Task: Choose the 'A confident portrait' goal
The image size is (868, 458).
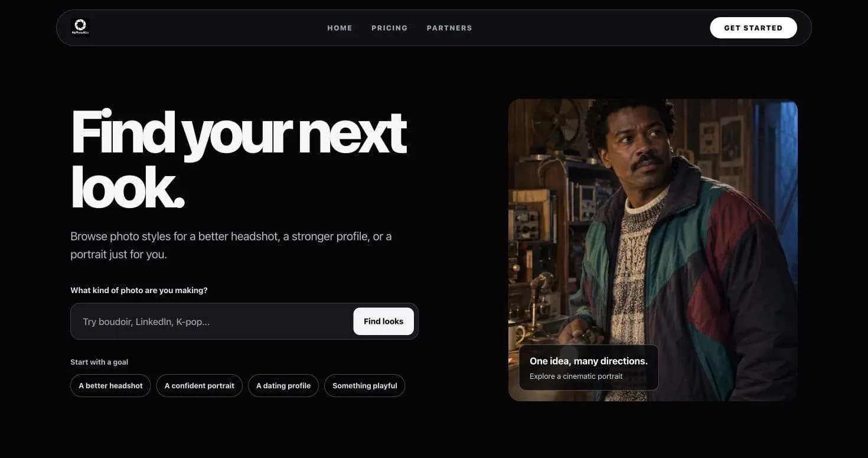Action: pyautogui.click(x=199, y=385)
